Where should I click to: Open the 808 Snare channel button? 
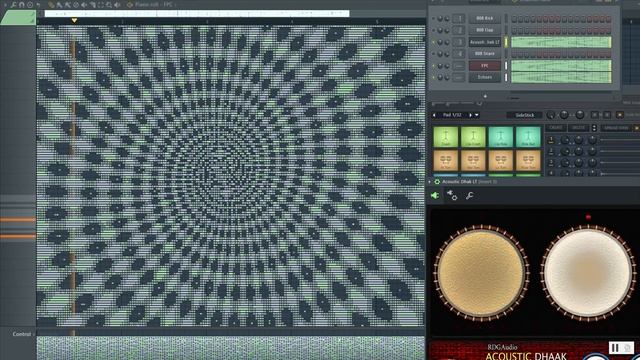[484, 54]
